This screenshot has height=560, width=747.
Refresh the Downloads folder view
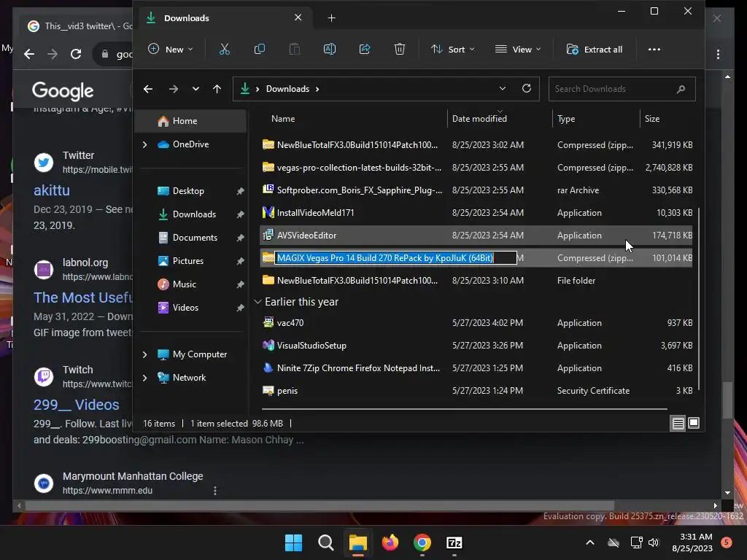(527, 88)
